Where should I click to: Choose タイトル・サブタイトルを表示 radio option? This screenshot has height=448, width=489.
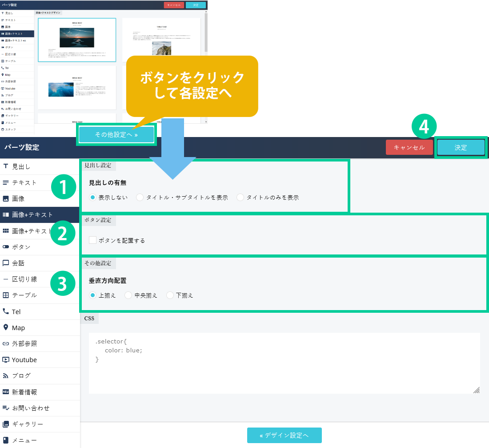coord(140,198)
